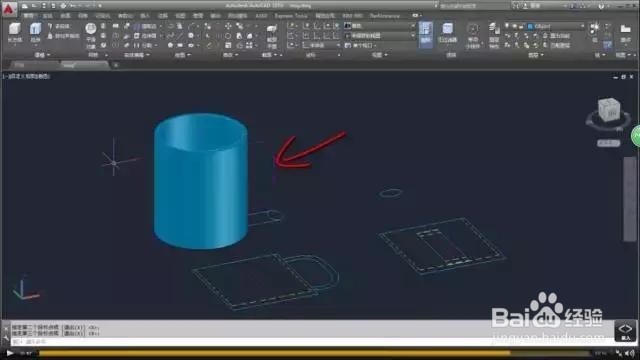Click the ViewCube in the viewport corner
The image size is (640, 360).
(x=609, y=110)
